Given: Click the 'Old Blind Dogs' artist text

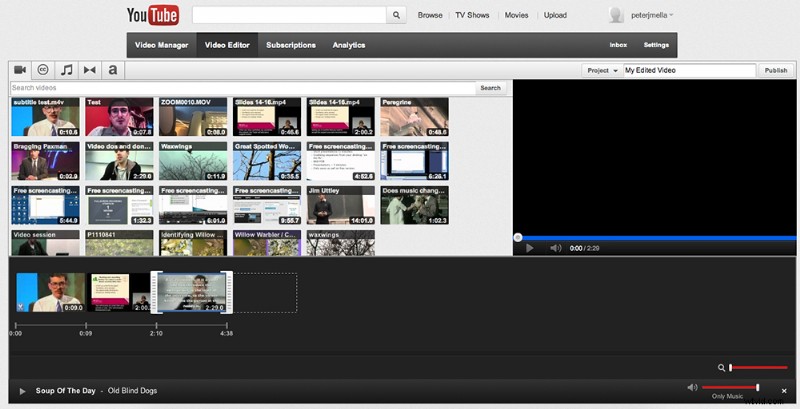Looking at the screenshot, I should click(132, 391).
